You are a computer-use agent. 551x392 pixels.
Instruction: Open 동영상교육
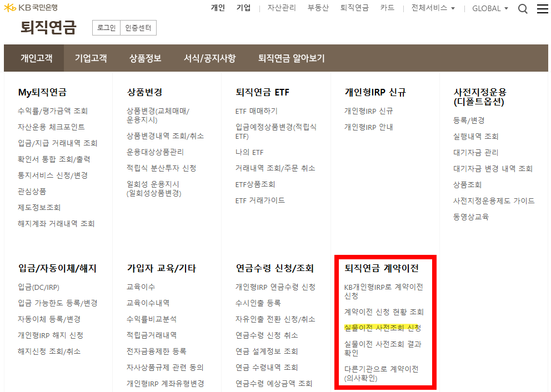(471, 217)
